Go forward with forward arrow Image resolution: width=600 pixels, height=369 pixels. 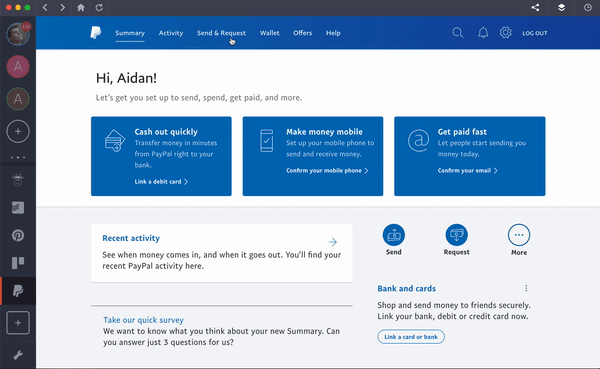[x=62, y=8]
